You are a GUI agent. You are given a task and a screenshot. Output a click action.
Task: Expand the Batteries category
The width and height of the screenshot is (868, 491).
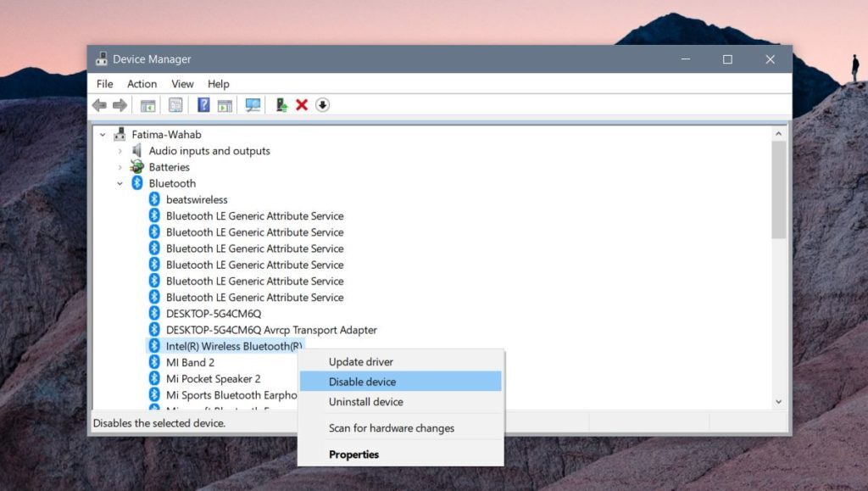120,167
